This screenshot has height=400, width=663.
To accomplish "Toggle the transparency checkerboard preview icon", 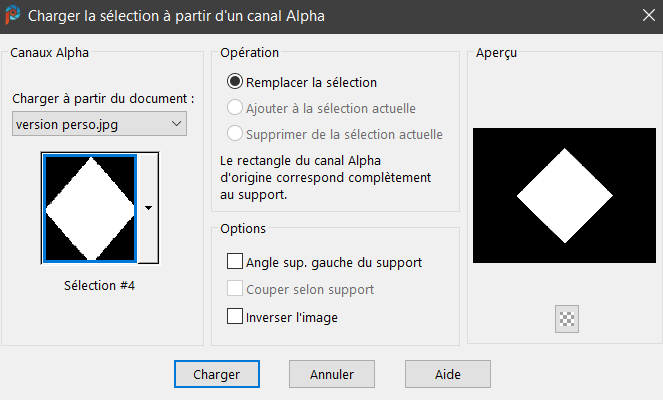I will pos(568,319).
